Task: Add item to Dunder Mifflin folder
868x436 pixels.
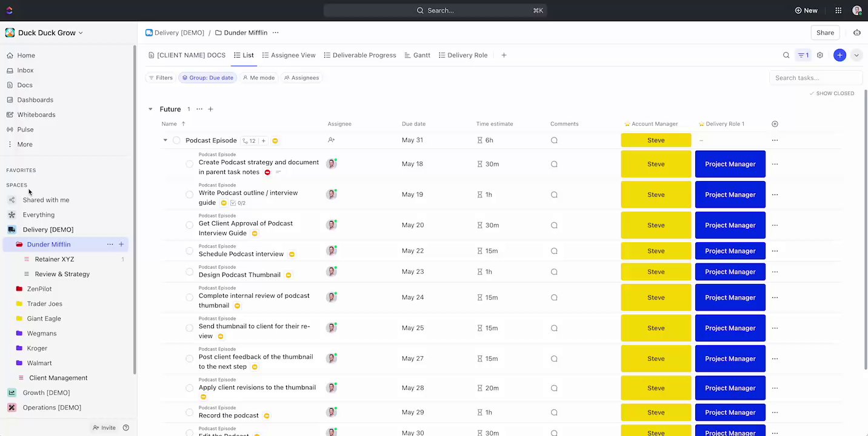Action: [121, 244]
